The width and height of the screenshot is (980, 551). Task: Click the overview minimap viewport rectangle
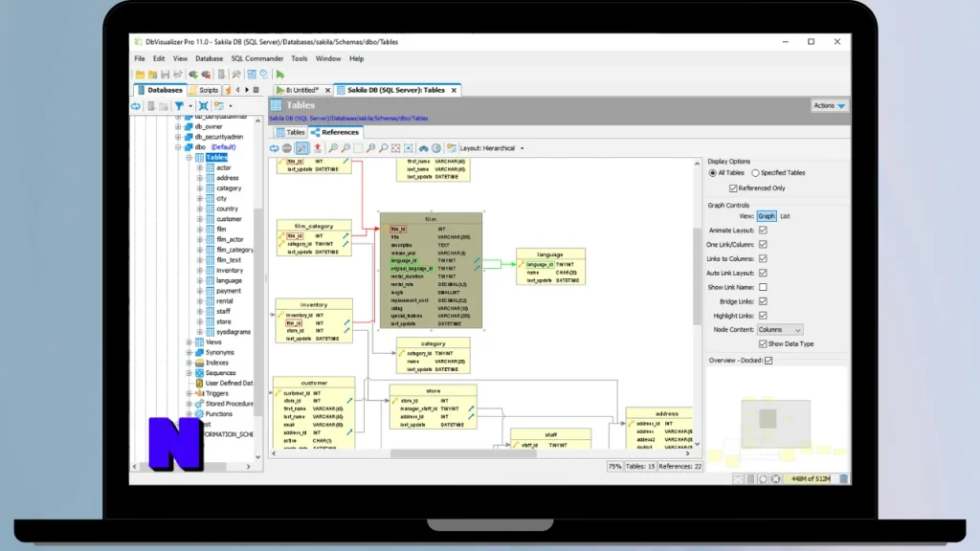[x=775, y=424]
